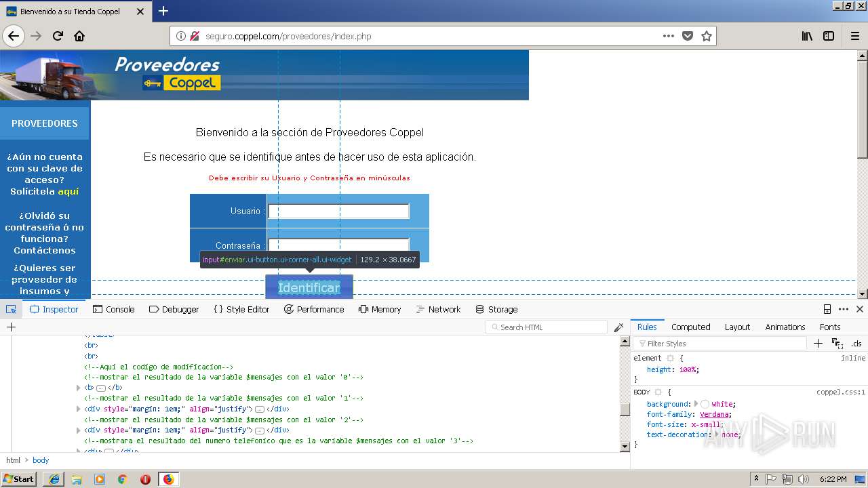Save page to Pocket
The height and width of the screenshot is (488, 868).
688,36
